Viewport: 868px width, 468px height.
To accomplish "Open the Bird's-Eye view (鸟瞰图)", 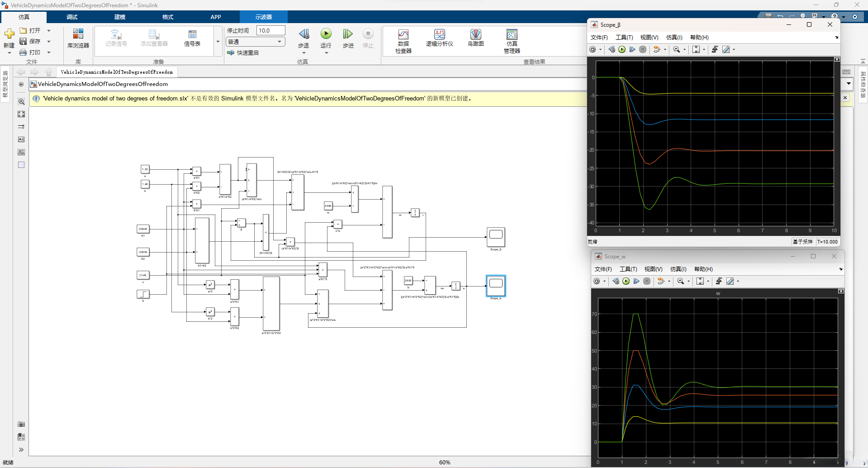I will (x=475, y=38).
